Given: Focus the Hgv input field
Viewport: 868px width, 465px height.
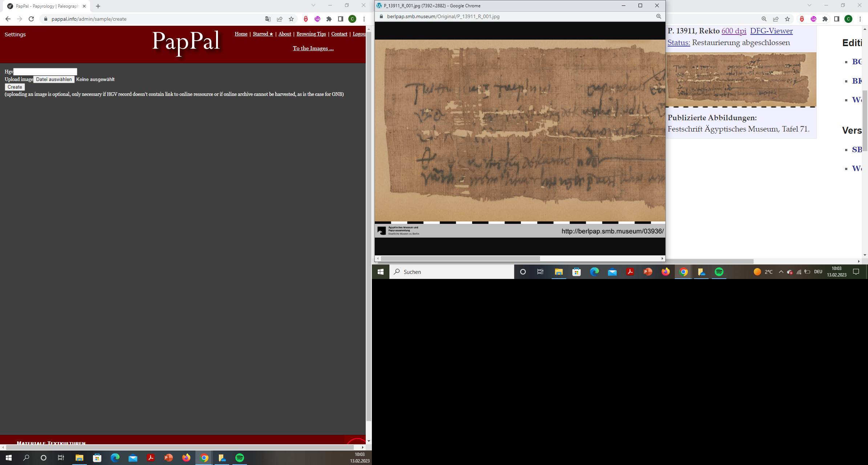Looking at the screenshot, I should tap(45, 72).
